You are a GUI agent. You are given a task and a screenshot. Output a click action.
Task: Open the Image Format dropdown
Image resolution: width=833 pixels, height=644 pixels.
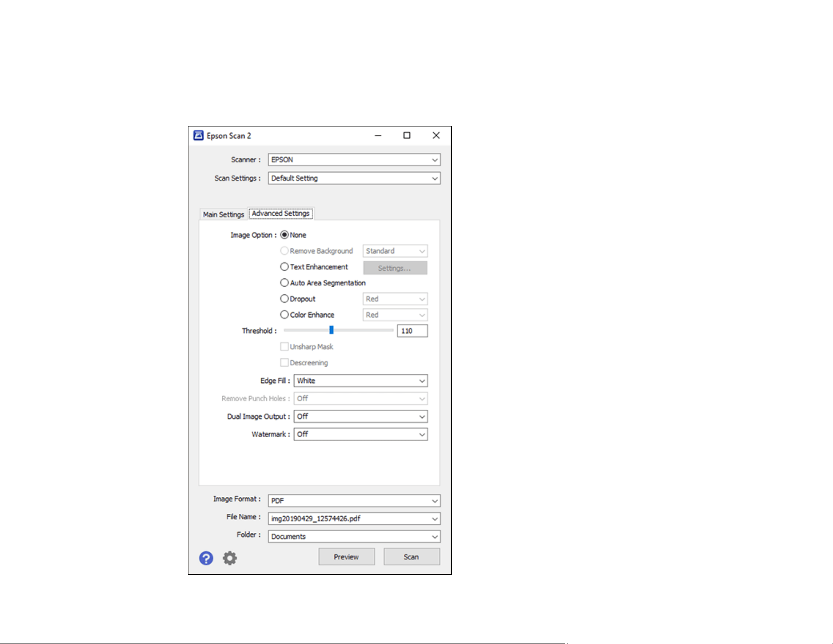pos(354,501)
